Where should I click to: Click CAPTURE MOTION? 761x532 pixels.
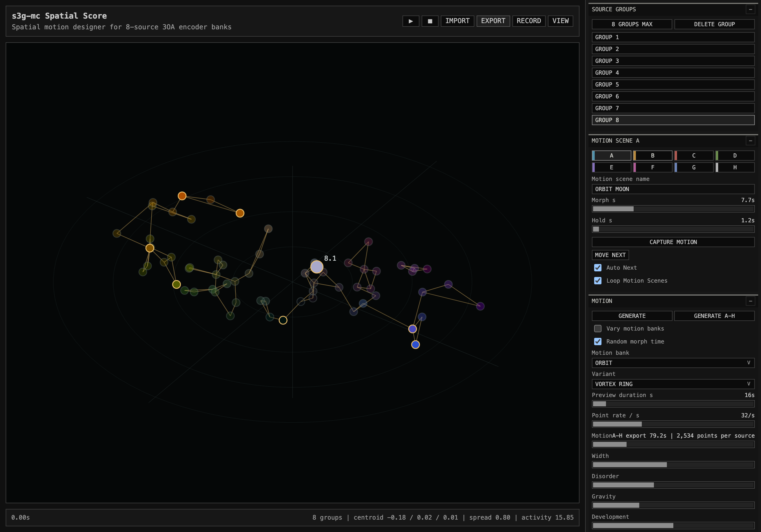click(x=673, y=242)
